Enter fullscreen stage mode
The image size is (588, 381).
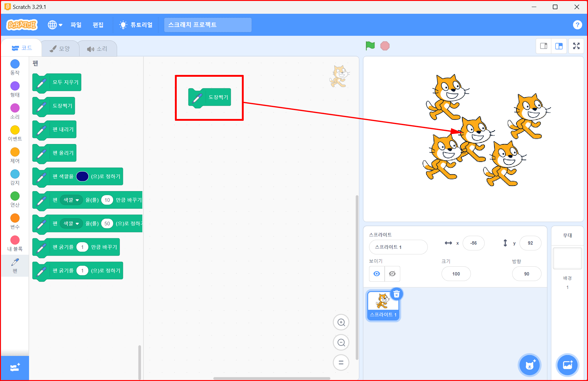point(576,46)
